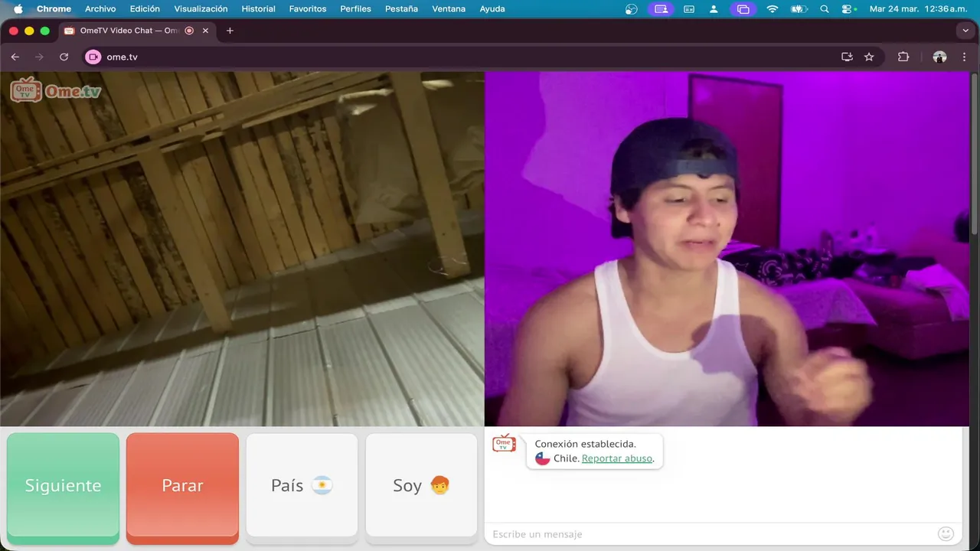
Task: Open the Control Center icon
Action: [x=848, y=8]
